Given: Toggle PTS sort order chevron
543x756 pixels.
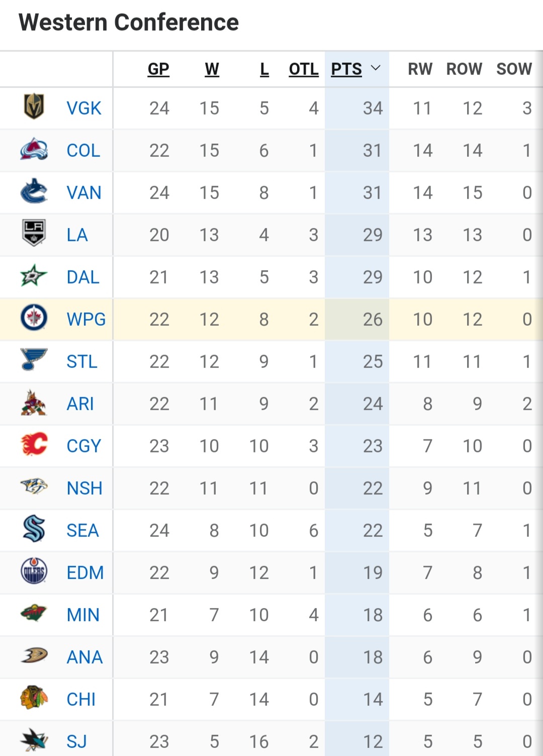Looking at the screenshot, I should pyautogui.click(x=376, y=68).
